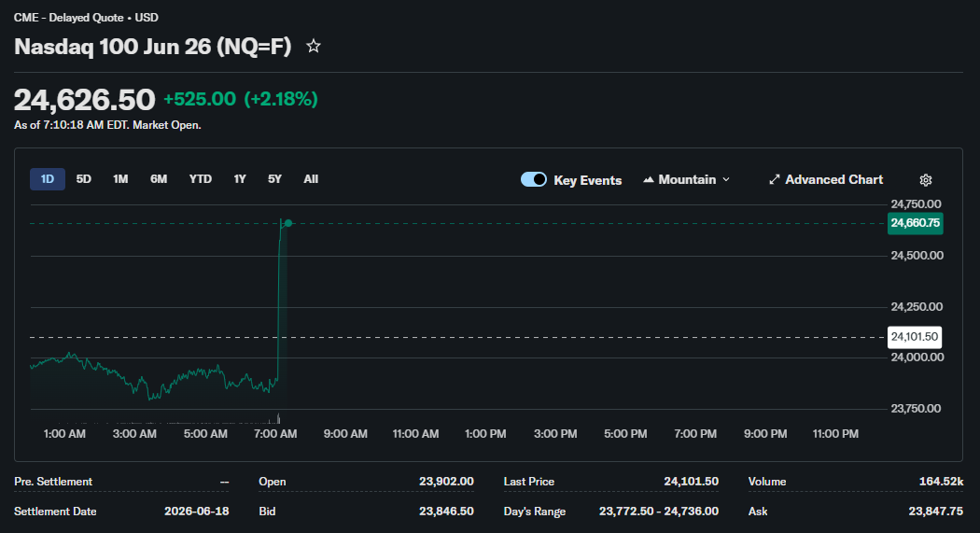Click the Ask value 23,847.75
Viewport: 980px width, 533px height.
[935, 512]
